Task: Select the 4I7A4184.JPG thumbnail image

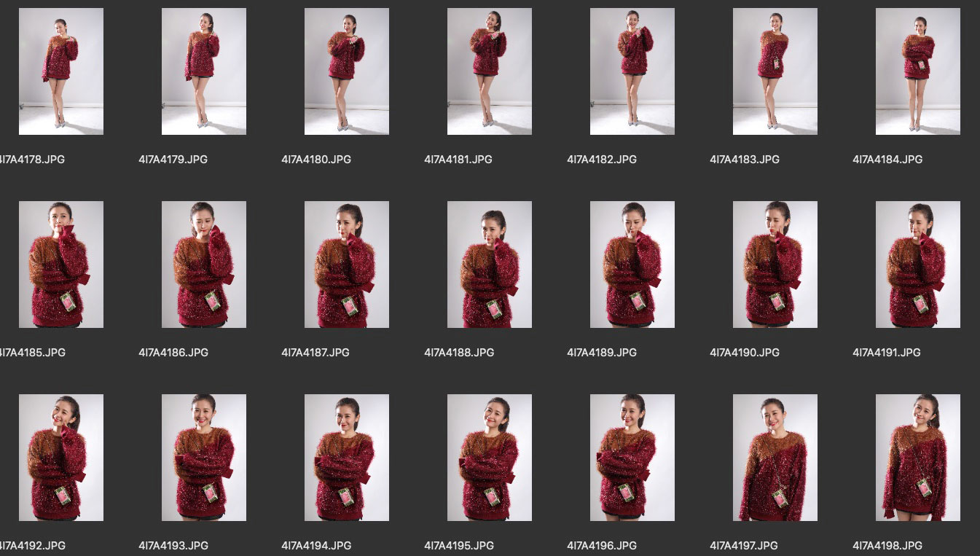Action: click(917, 71)
